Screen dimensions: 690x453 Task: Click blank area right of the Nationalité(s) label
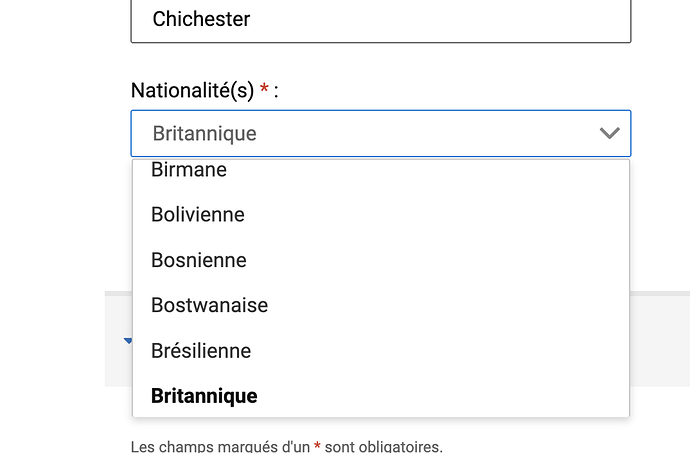click(x=450, y=91)
